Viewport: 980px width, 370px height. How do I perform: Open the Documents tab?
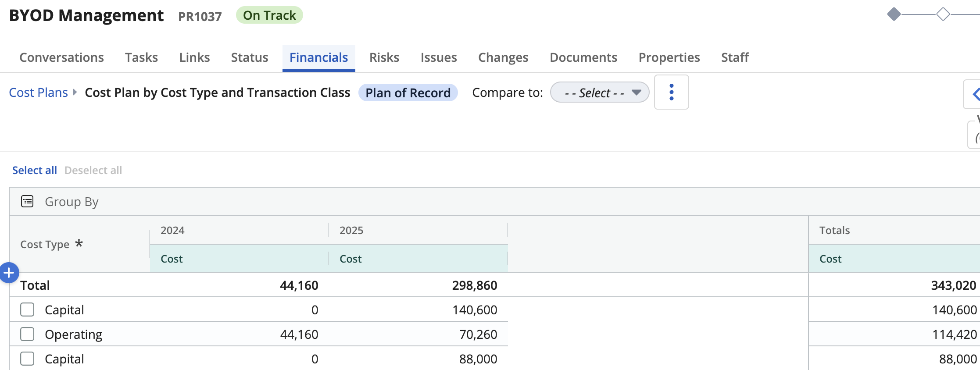583,57
